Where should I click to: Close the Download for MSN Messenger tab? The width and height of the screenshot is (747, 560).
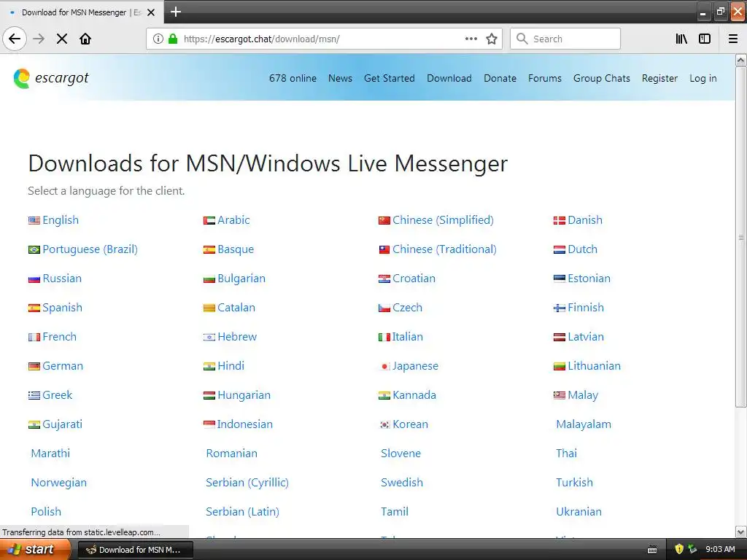151,12
